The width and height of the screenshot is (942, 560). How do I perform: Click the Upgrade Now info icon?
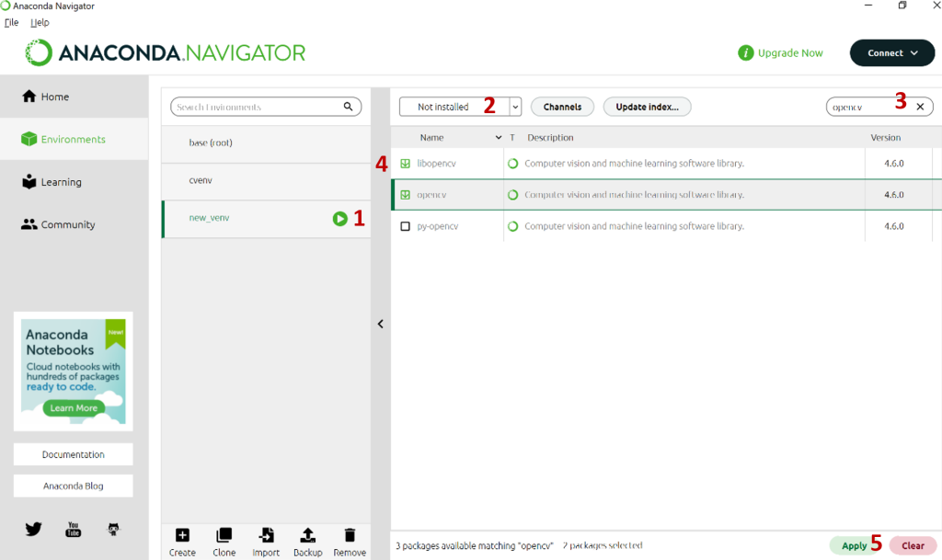(745, 52)
